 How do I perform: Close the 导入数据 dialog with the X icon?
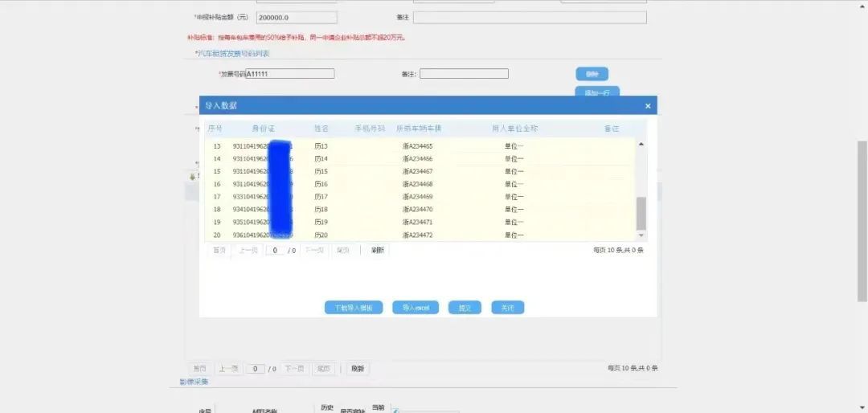coord(648,106)
